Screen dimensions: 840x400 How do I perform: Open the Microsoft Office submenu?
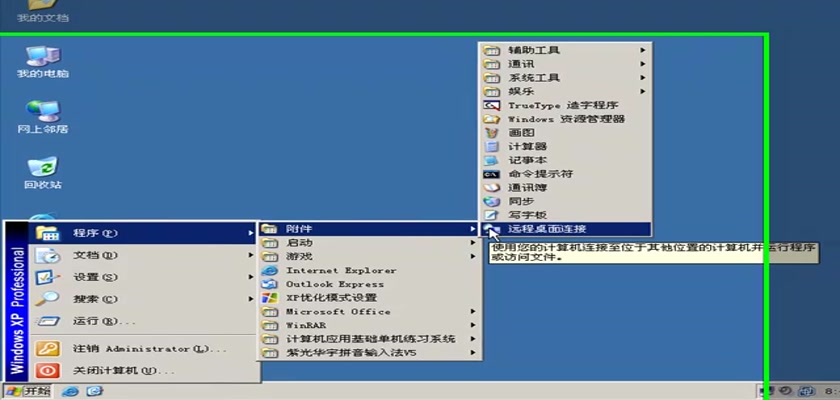370,312
